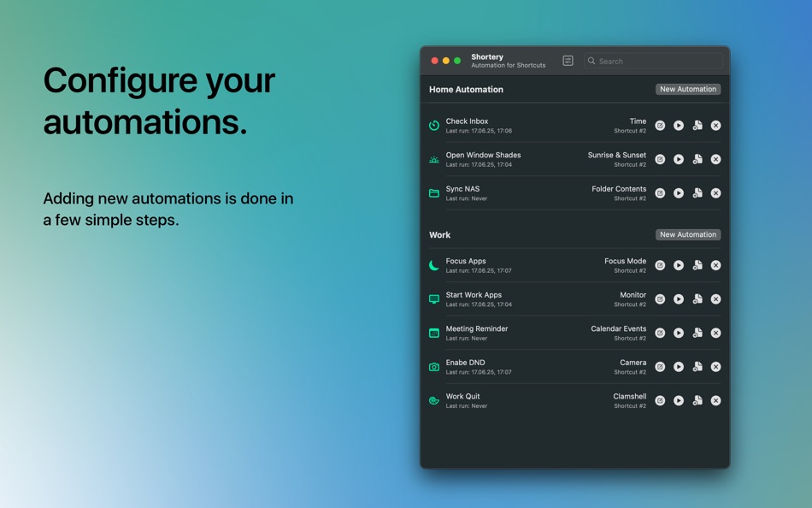Run the Work Quit automation
812x508 pixels.
point(679,401)
